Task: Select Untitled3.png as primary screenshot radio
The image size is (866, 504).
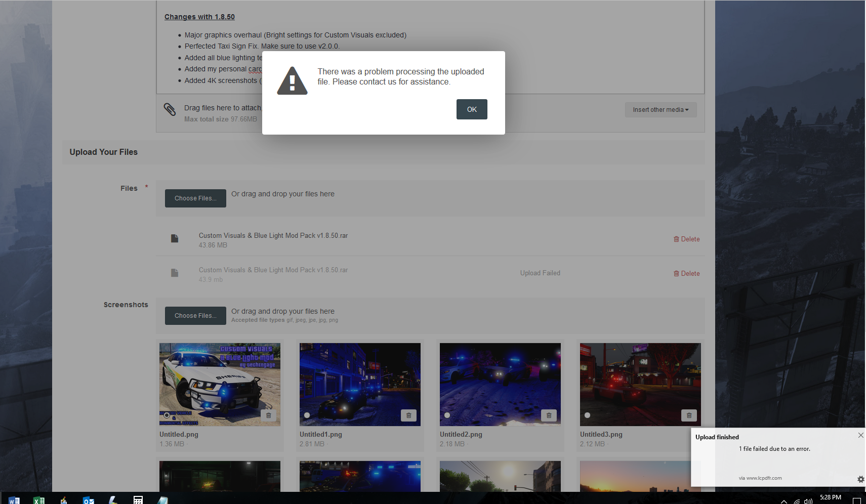Action: tap(587, 415)
